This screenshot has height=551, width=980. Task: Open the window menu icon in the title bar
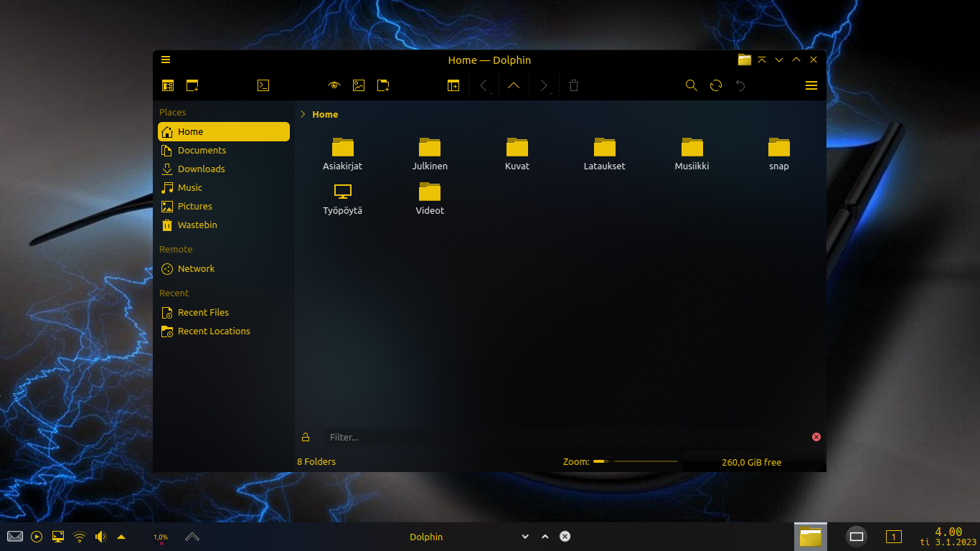coord(166,60)
